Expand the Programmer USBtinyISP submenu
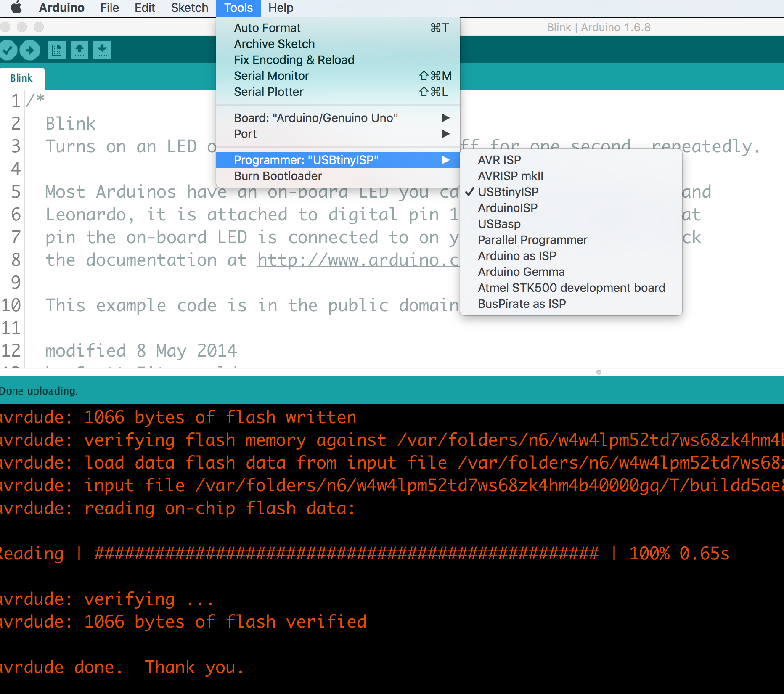Image resolution: width=784 pixels, height=694 pixels. pyautogui.click(x=338, y=160)
